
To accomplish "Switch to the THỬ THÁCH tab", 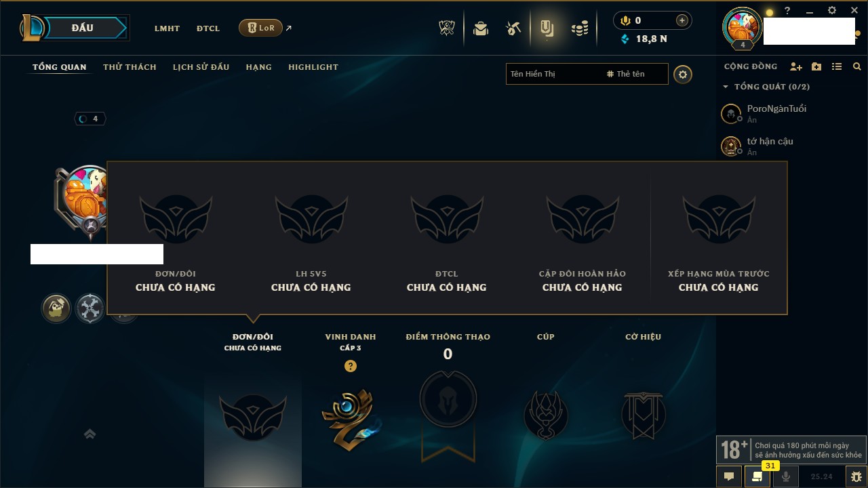I will [130, 67].
